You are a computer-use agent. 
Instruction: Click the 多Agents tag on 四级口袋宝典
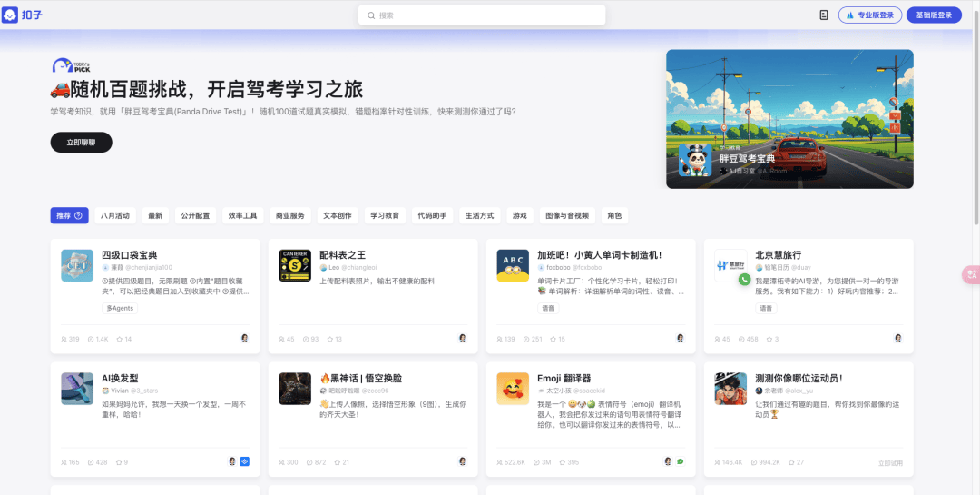click(120, 308)
